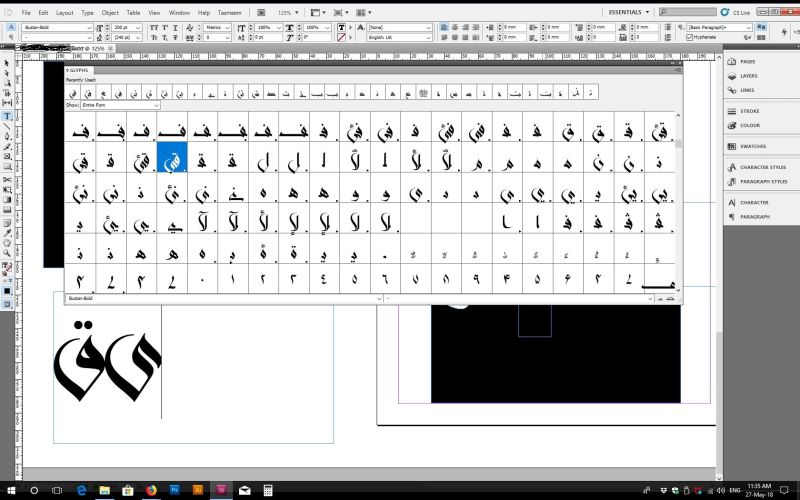
Task: Click the highlighted blue glyph cell
Action: click(172, 157)
